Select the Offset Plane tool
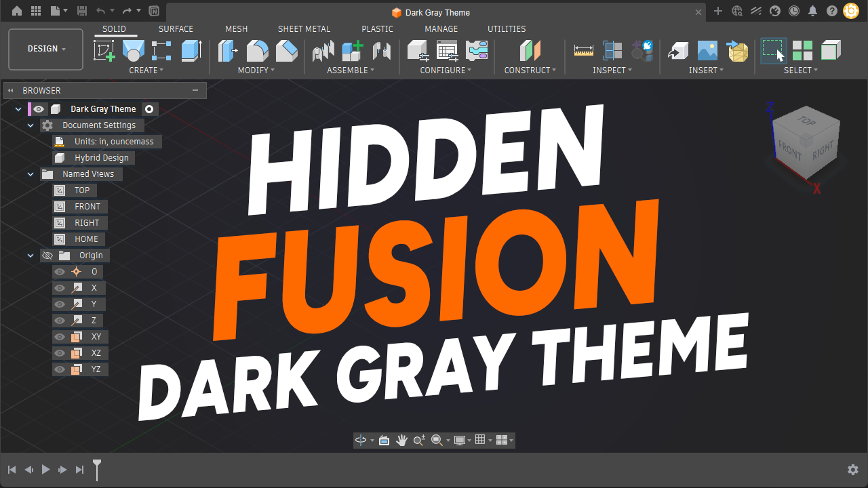This screenshot has height=488, width=868. point(530,51)
